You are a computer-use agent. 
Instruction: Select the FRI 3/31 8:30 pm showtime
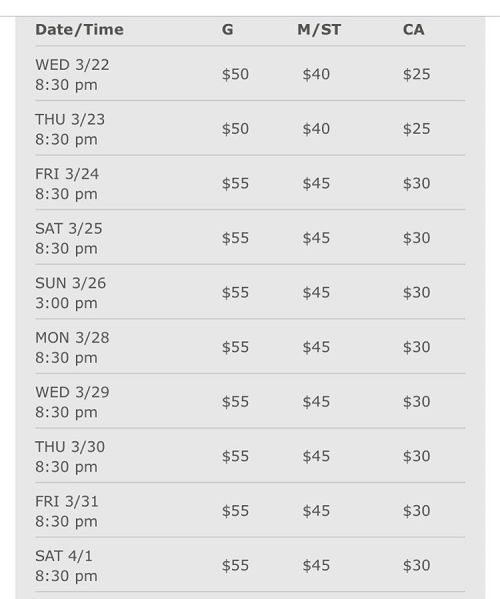point(67,512)
